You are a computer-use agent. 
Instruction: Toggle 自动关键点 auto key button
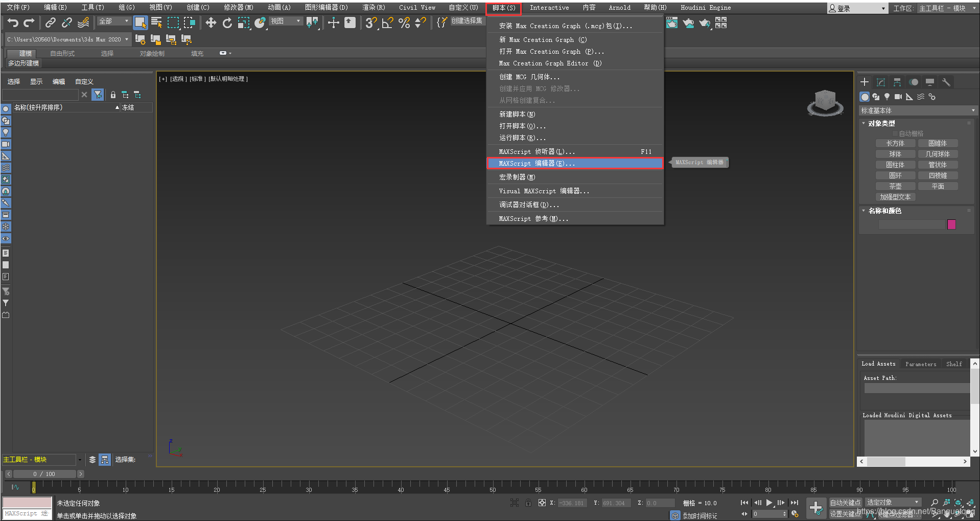tap(845, 503)
